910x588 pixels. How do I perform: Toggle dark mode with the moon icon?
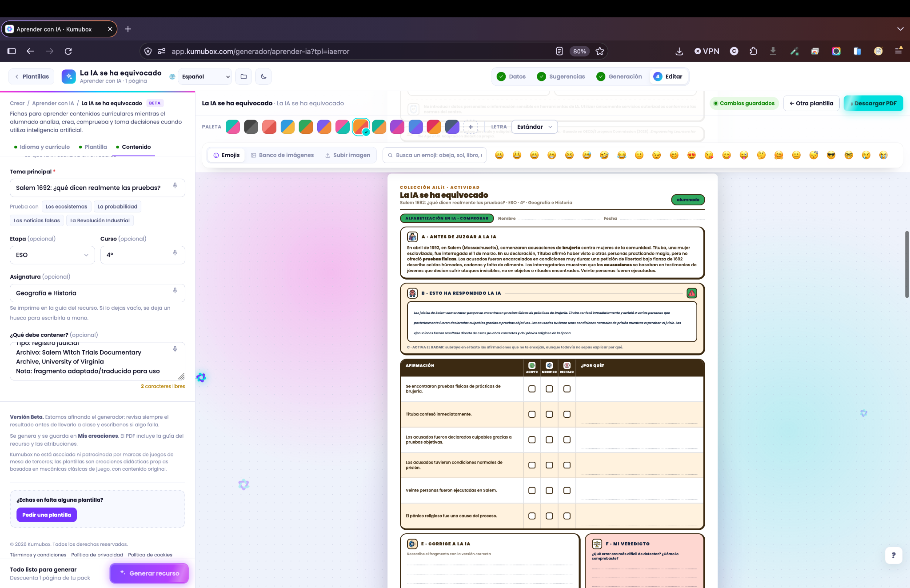263,76
